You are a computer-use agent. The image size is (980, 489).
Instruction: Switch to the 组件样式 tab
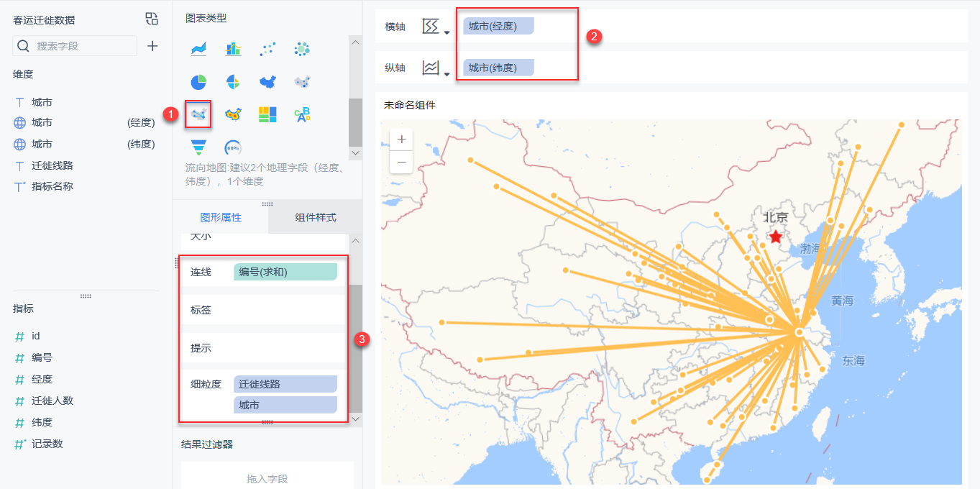pyautogui.click(x=315, y=218)
